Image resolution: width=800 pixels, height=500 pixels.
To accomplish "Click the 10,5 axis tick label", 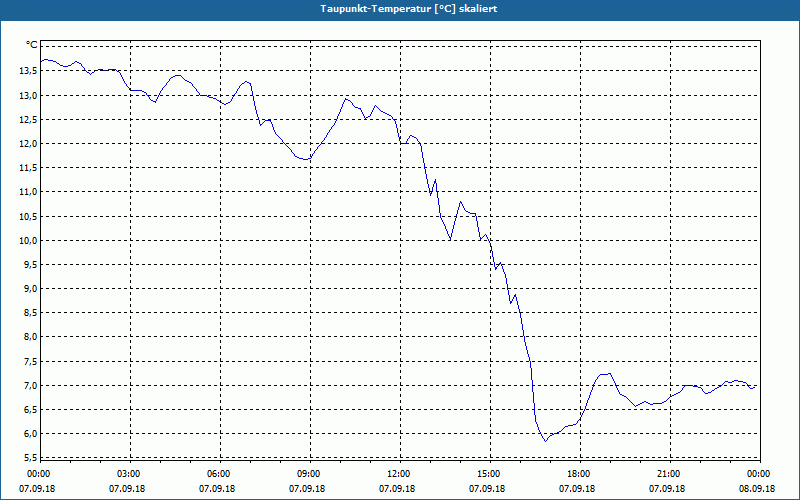I will 28,216.
